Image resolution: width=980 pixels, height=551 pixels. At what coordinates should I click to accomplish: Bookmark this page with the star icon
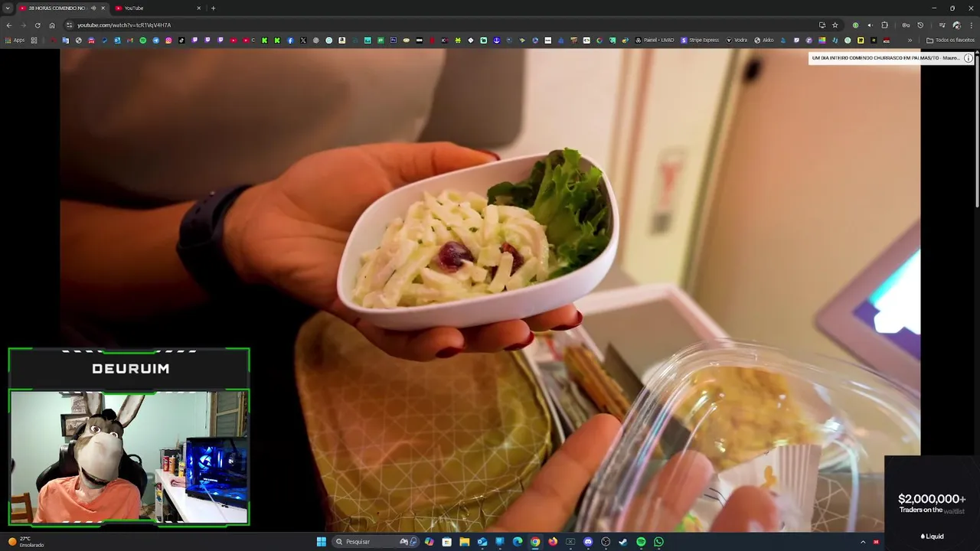835,25
